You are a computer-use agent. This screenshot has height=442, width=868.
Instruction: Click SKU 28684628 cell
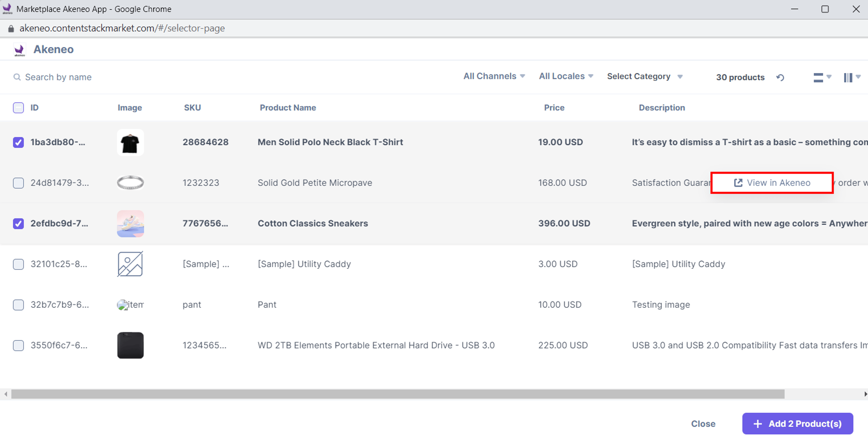click(x=205, y=142)
